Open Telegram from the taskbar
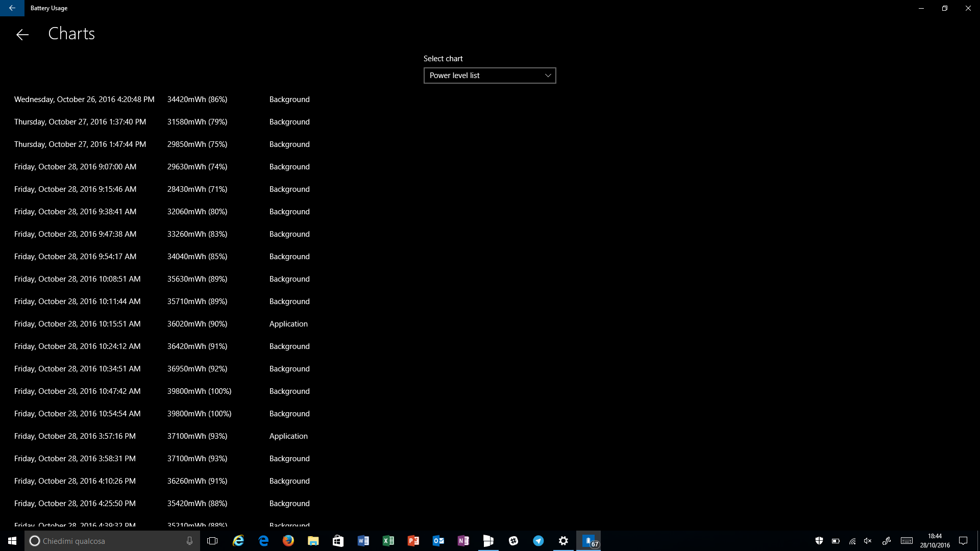The image size is (980, 551). pos(538,541)
